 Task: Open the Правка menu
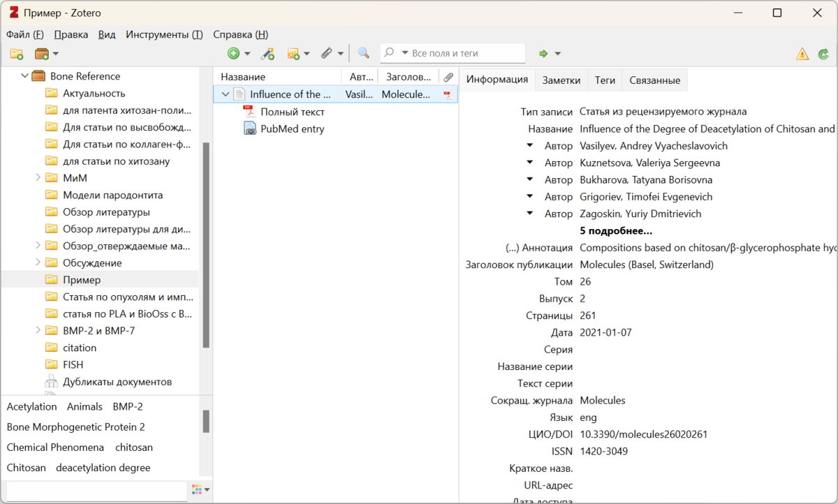pos(71,34)
